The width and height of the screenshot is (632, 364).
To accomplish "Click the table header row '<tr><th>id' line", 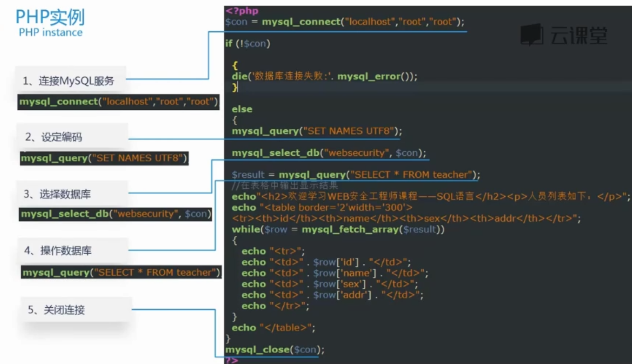I will click(x=406, y=218).
